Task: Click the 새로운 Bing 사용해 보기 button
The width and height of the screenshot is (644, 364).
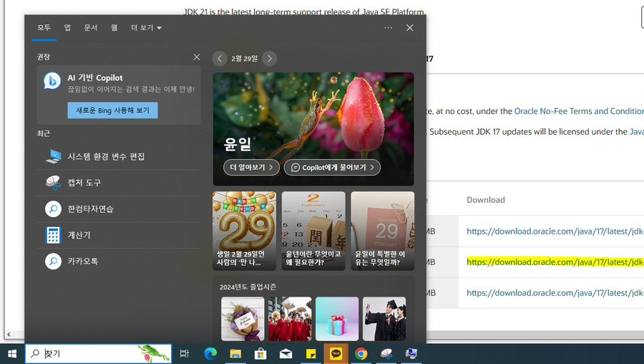Action: [112, 110]
